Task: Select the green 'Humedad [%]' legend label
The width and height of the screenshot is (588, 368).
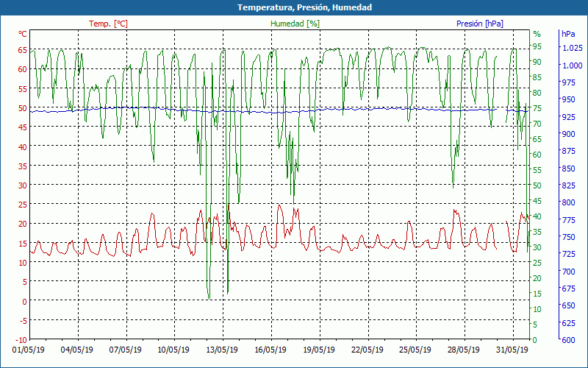Action: click(x=295, y=24)
